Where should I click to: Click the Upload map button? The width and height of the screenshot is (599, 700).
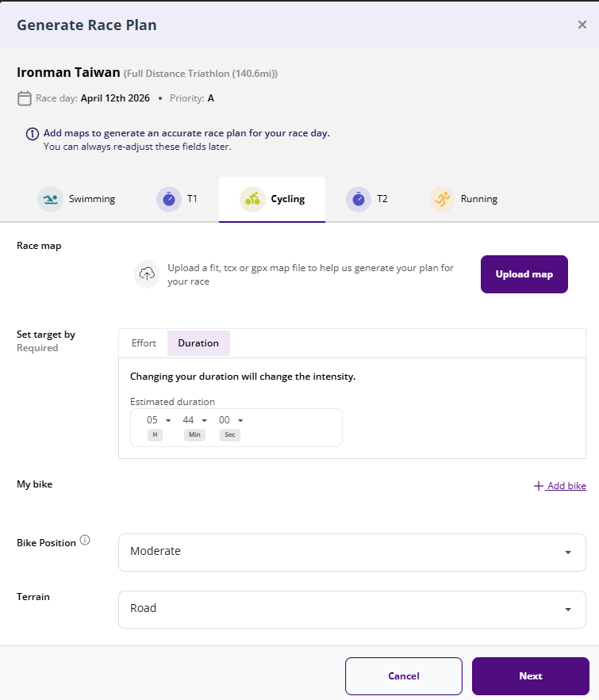[x=524, y=274]
